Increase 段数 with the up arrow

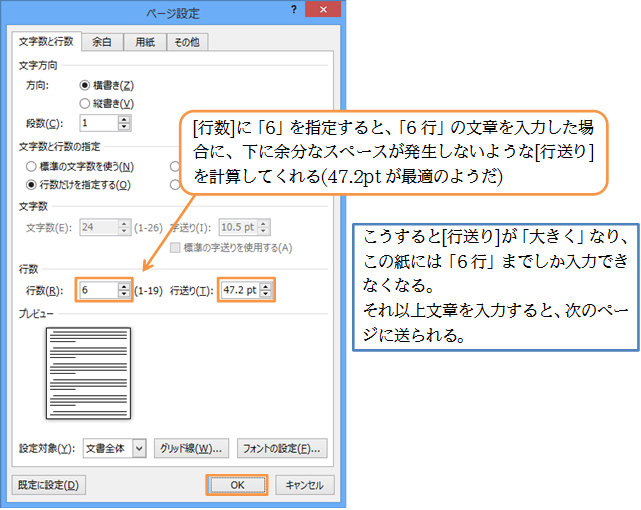(x=124, y=118)
